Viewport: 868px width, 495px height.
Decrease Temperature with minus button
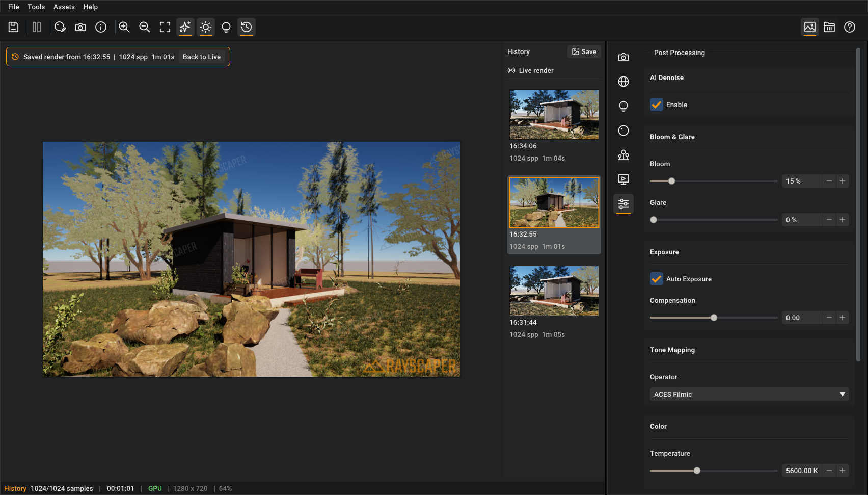[829, 471]
